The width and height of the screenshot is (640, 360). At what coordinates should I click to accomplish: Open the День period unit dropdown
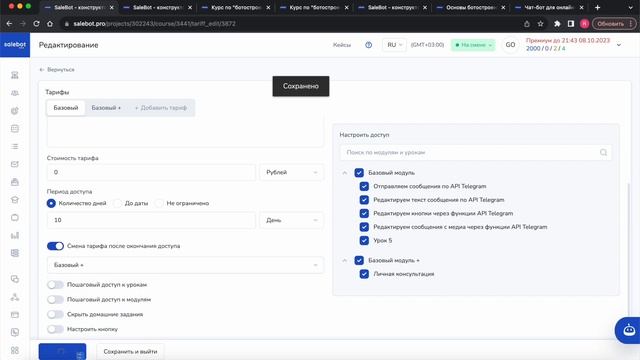tap(291, 220)
